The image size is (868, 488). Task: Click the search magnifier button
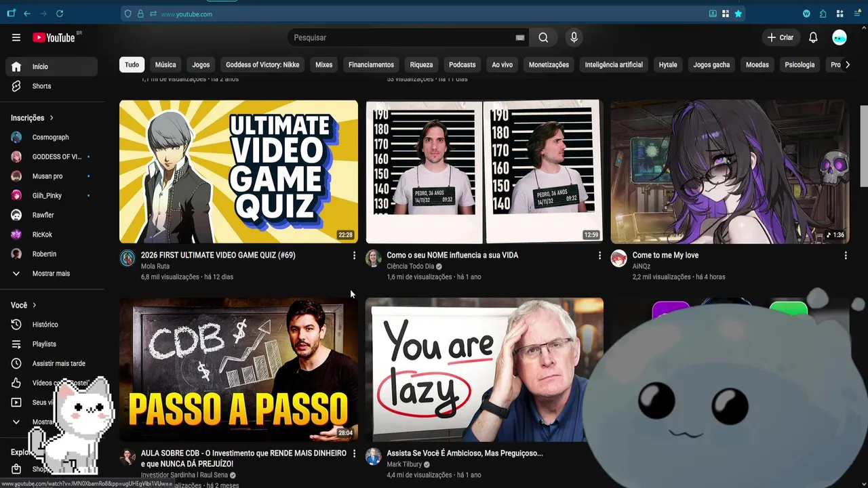[543, 38]
